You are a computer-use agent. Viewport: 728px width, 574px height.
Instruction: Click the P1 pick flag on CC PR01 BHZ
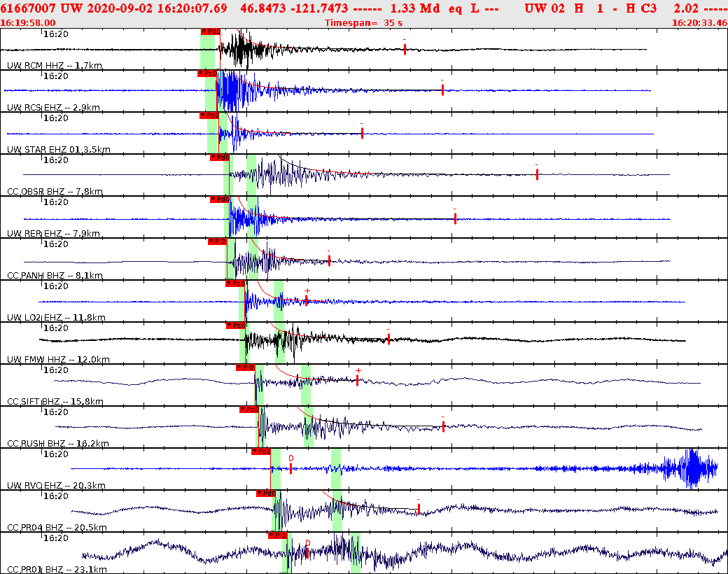278,534
